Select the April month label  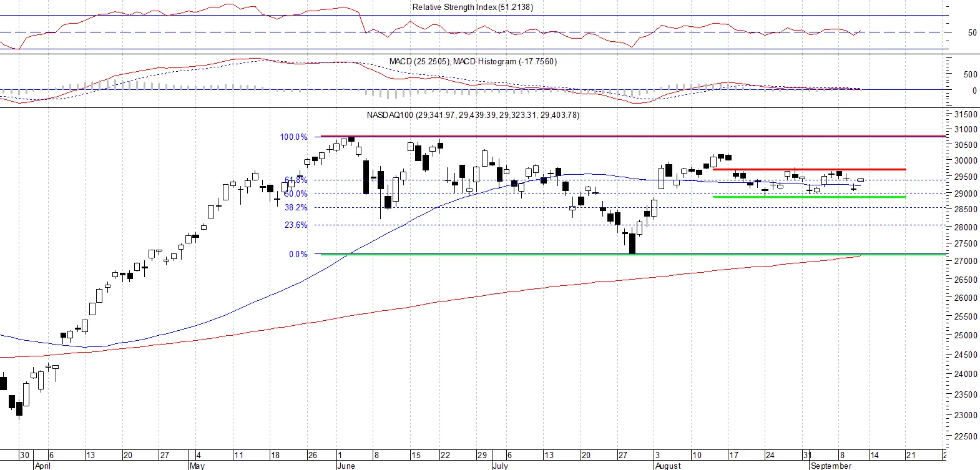click(x=42, y=466)
